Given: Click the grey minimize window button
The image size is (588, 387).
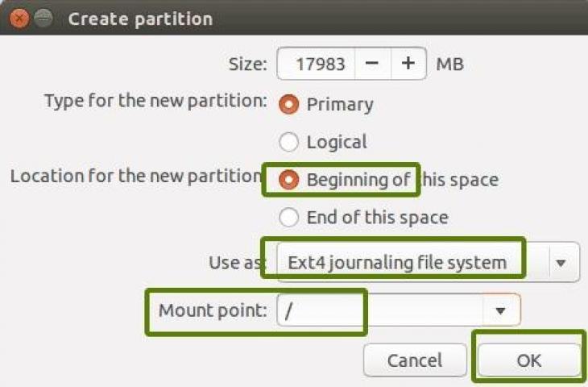Looking at the screenshot, I should 43,18.
